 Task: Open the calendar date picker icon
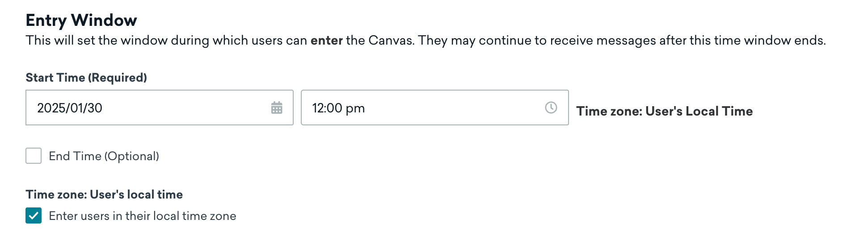(277, 108)
